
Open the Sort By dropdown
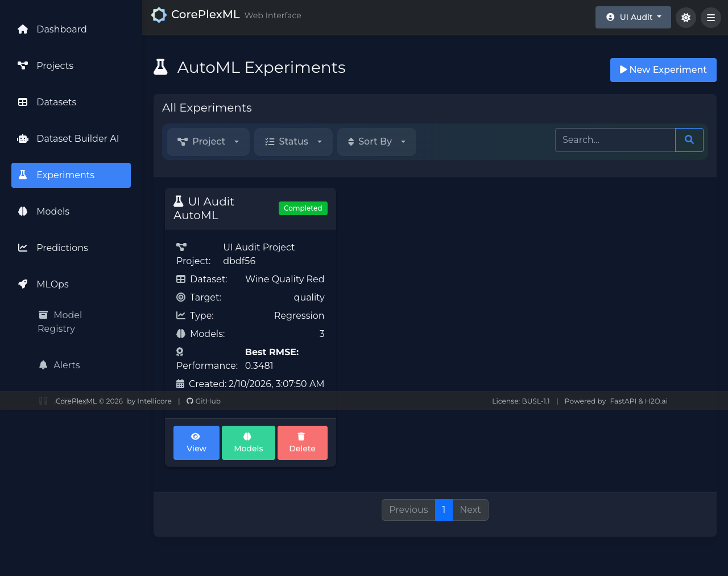point(377,142)
